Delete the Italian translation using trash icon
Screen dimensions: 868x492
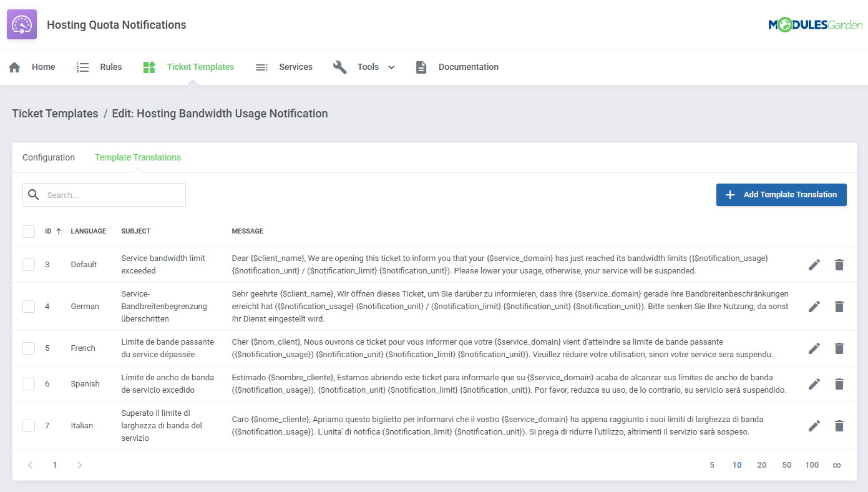pyautogui.click(x=839, y=425)
